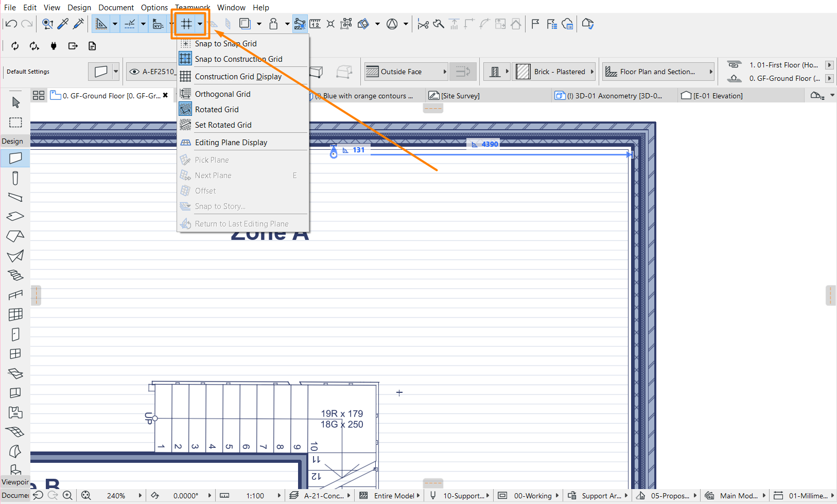Open the Document menu
The height and width of the screenshot is (504, 837).
pos(116,7)
